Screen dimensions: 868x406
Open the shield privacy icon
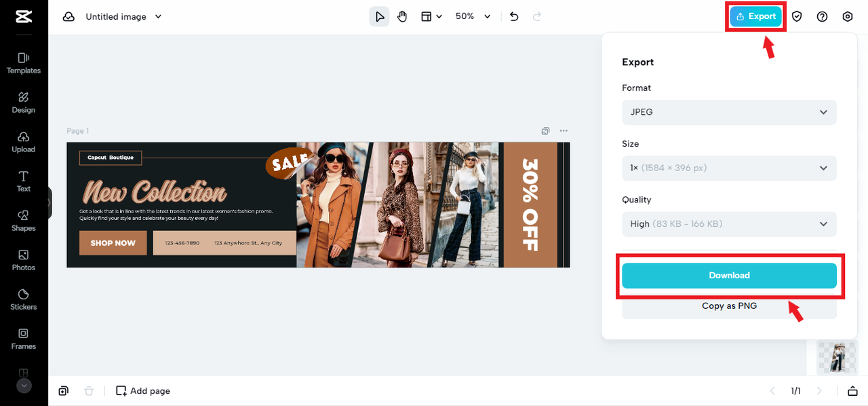(797, 16)
